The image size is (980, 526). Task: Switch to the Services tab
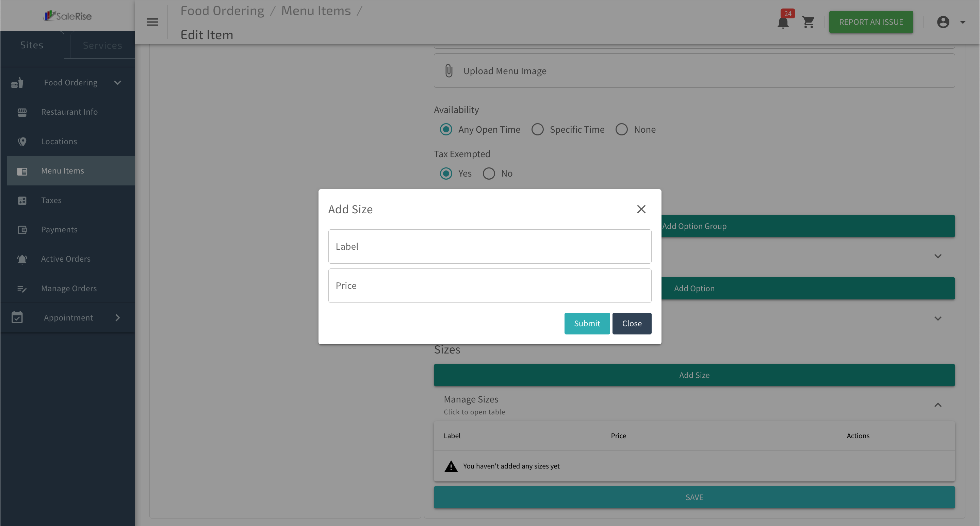[102, 45]
